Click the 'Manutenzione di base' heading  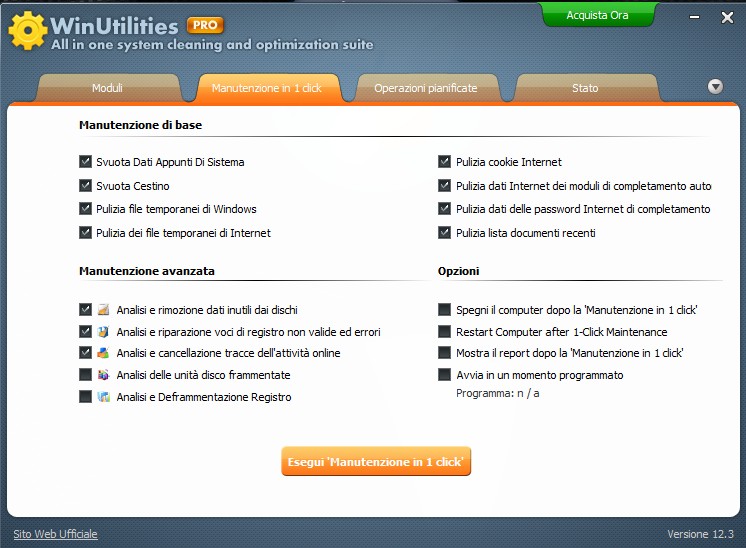pyautogui.click(x=141, y=125)
